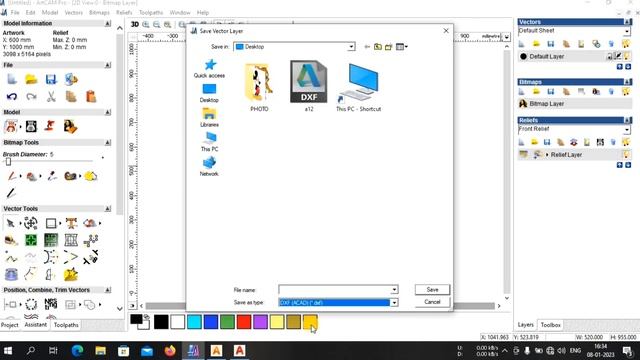Click the zoom out magnifier icon
Viewport: 640px width, 360px height.
tap(157, 24)
